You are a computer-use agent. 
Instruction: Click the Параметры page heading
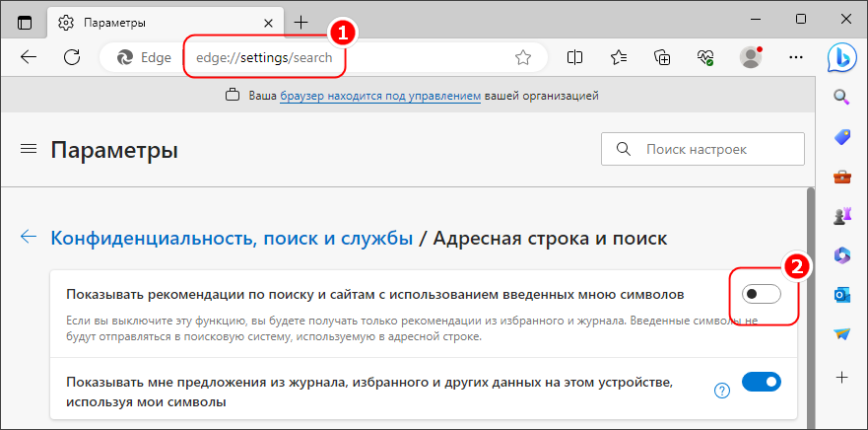pyautogui.click(x=114, y=150)
